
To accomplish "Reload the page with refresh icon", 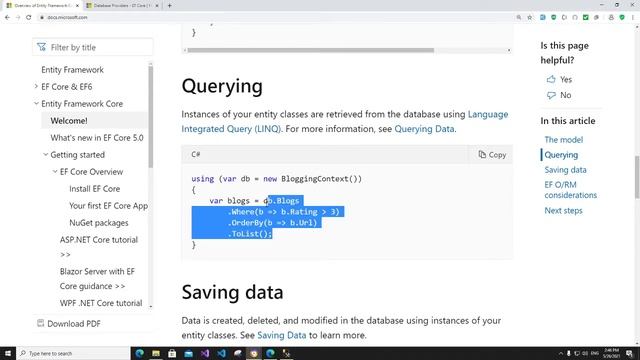I will [29, 18].
